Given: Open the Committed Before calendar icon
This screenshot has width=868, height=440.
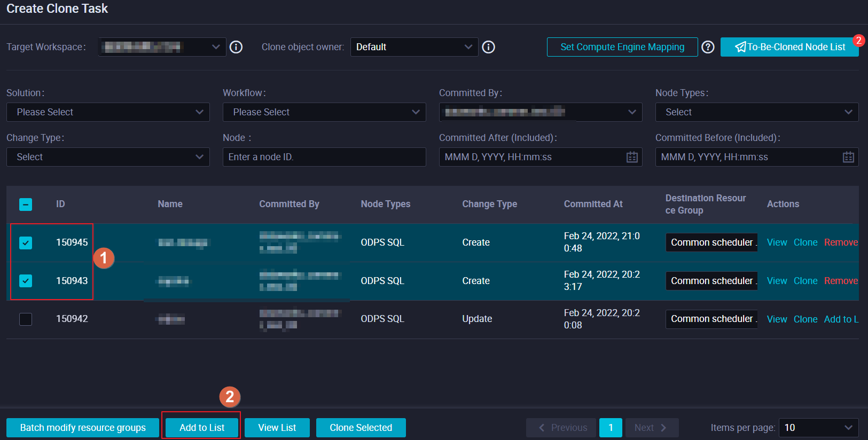Looking at the screenshot, I should tap(848, 157).
